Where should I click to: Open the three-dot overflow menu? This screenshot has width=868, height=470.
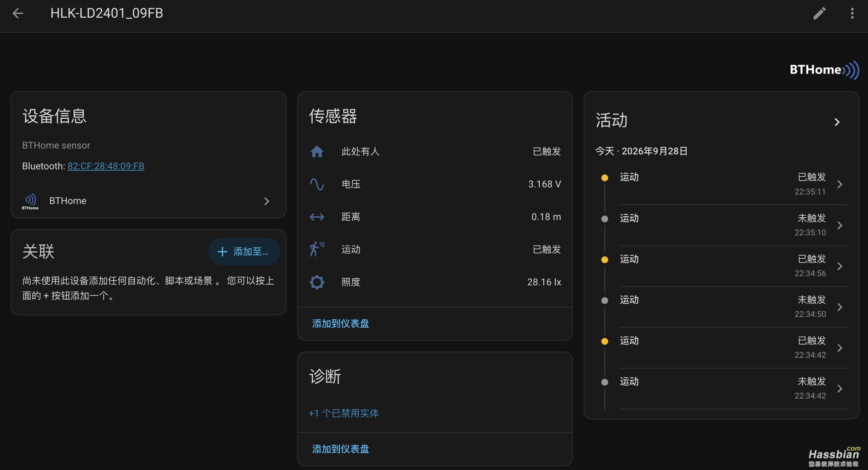click(852, 14)
